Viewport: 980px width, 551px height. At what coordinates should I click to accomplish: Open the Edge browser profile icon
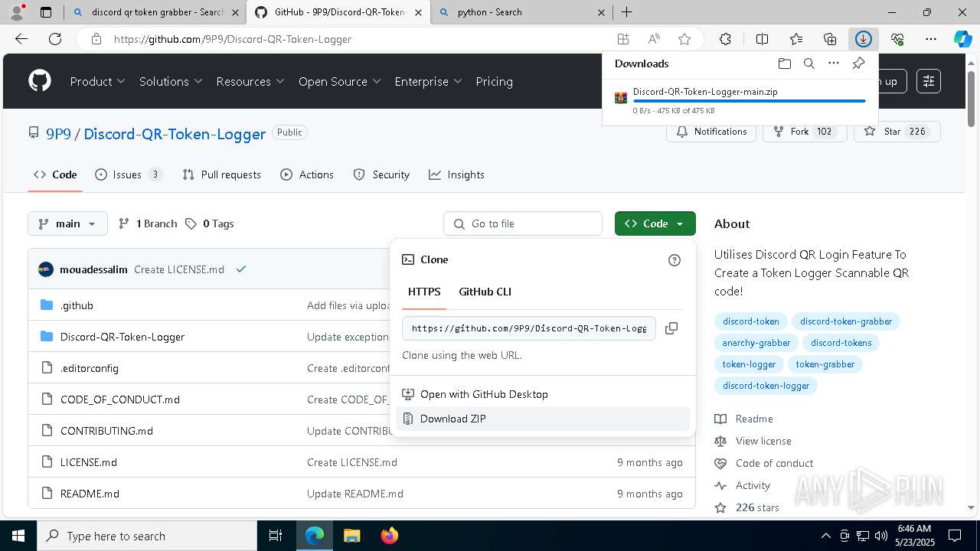pyautogui.click(x=17, y=12)
